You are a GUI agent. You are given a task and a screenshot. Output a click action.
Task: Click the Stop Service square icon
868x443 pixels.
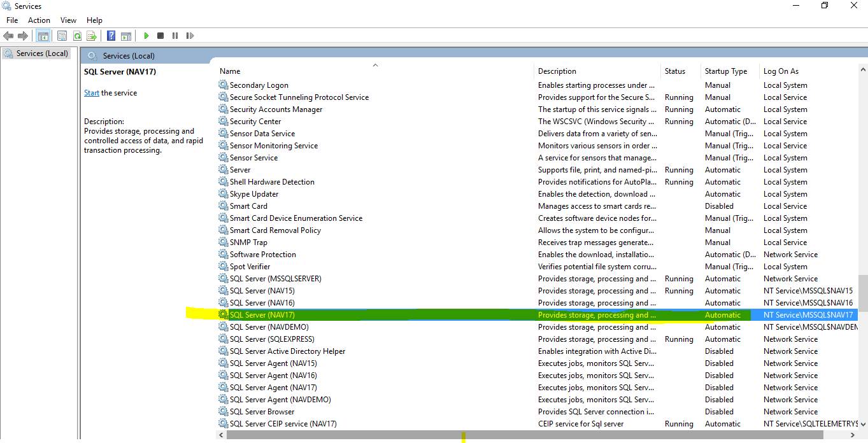coord(160,36)
